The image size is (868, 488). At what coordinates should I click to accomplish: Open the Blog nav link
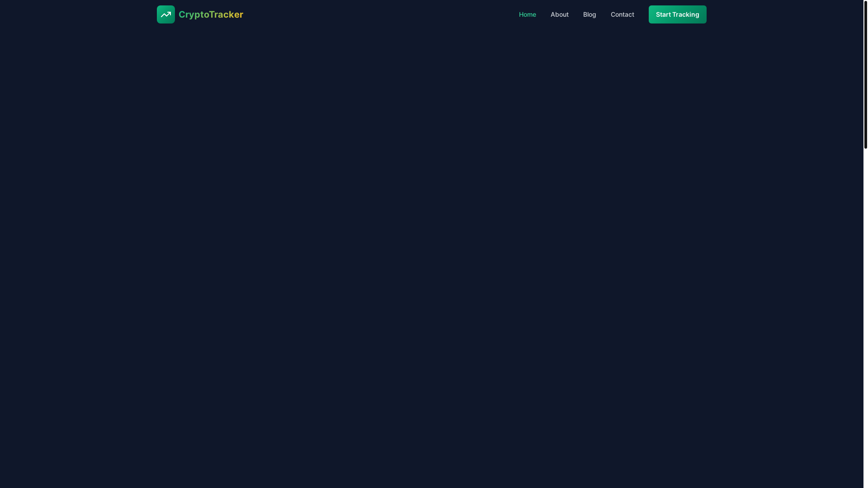tap(590, 14)
